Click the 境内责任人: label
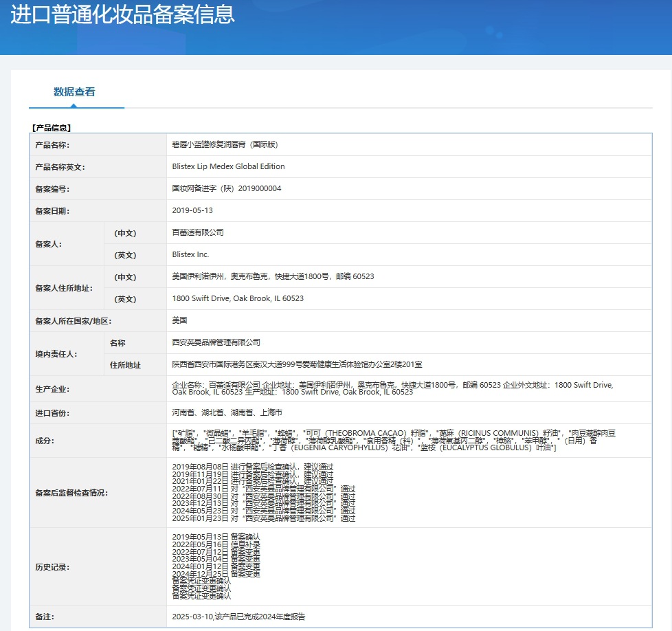672x631 pixels. (x=56, y=354)
